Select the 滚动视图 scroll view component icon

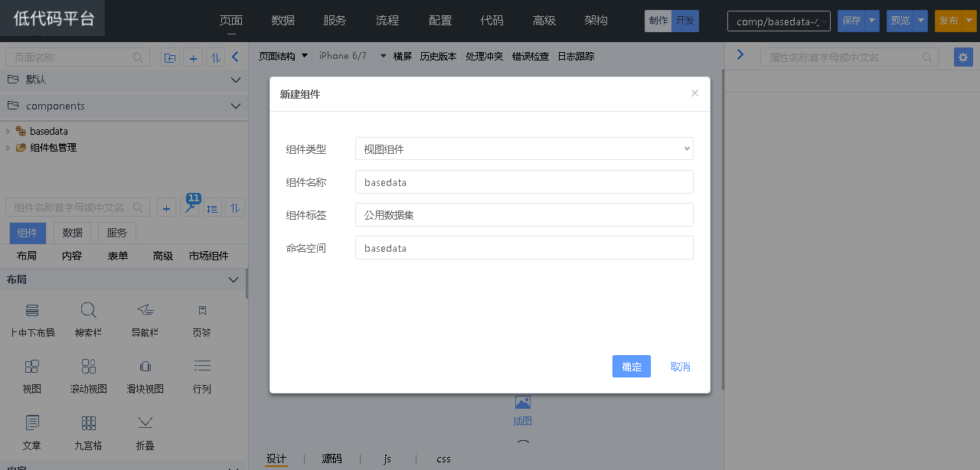tap(88, 367)
